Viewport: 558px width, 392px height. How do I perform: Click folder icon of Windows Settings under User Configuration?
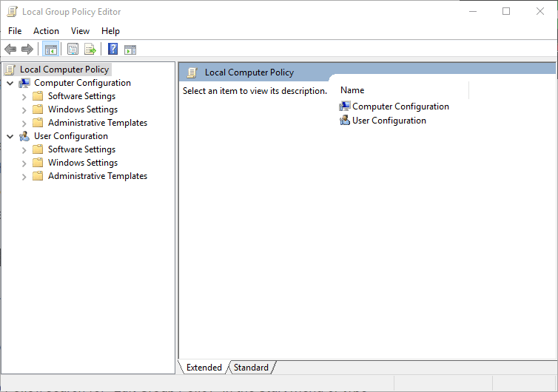(38, 163)
